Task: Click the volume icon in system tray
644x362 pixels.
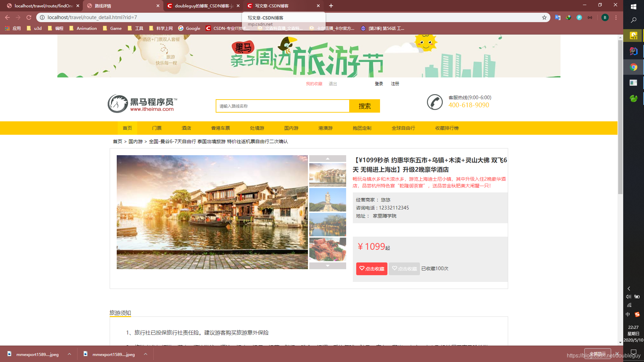Action: (628, 297)
